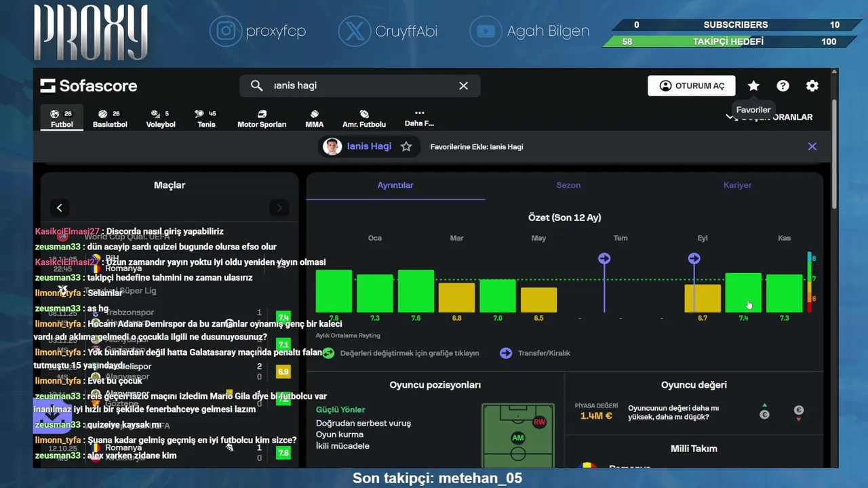This screenshot has height=488, width=868.
Task: Select the 6.7 rating bar in chart
Action: (703, 298)
